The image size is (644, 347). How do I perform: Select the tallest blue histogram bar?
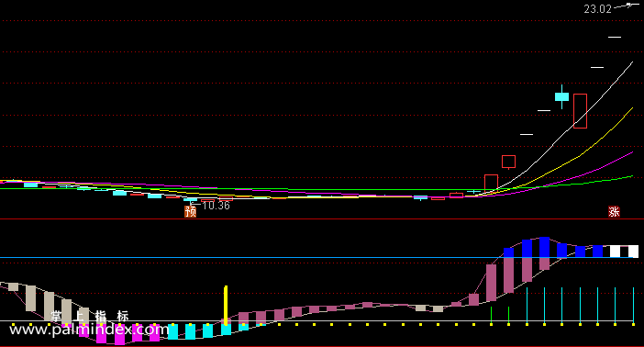[x=545, y=247]
